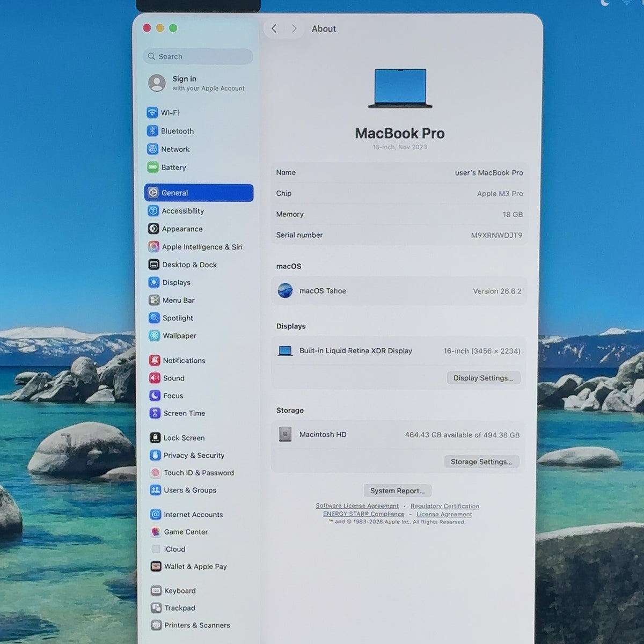The image size is (644, 644).
Task: Open Apple Intelligence & Siri icon
Action: [x=153, y=247]
